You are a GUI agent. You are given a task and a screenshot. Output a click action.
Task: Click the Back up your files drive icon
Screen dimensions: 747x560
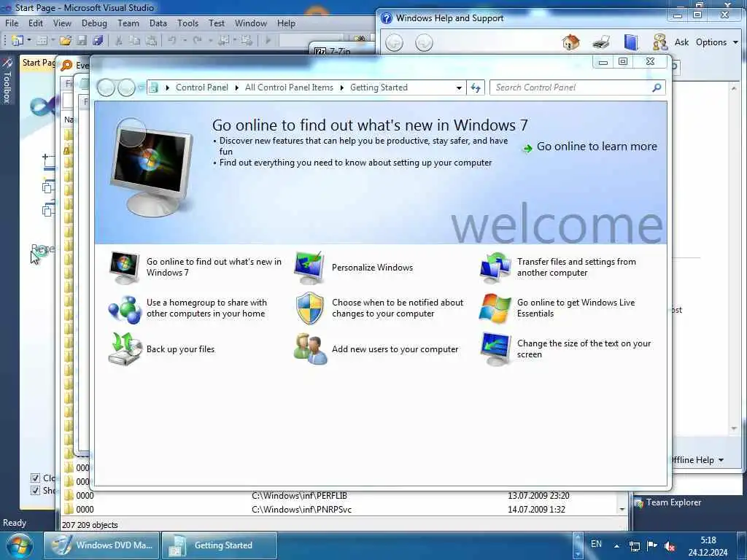click(125, 349)
